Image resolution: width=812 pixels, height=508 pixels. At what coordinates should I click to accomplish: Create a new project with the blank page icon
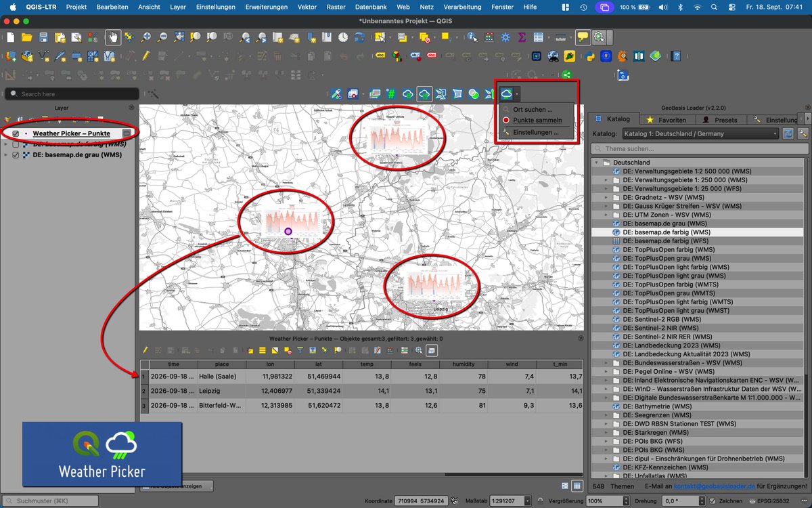coord(10,37)
